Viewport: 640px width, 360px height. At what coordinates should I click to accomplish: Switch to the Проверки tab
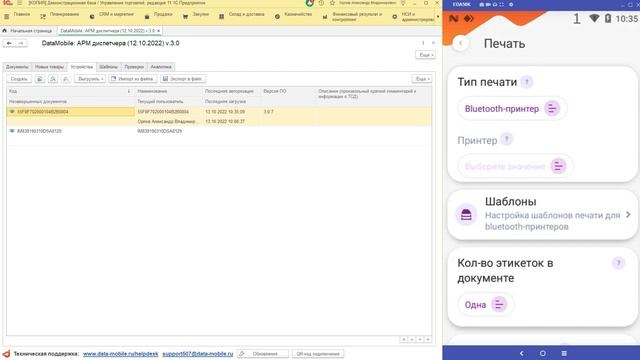134,67
